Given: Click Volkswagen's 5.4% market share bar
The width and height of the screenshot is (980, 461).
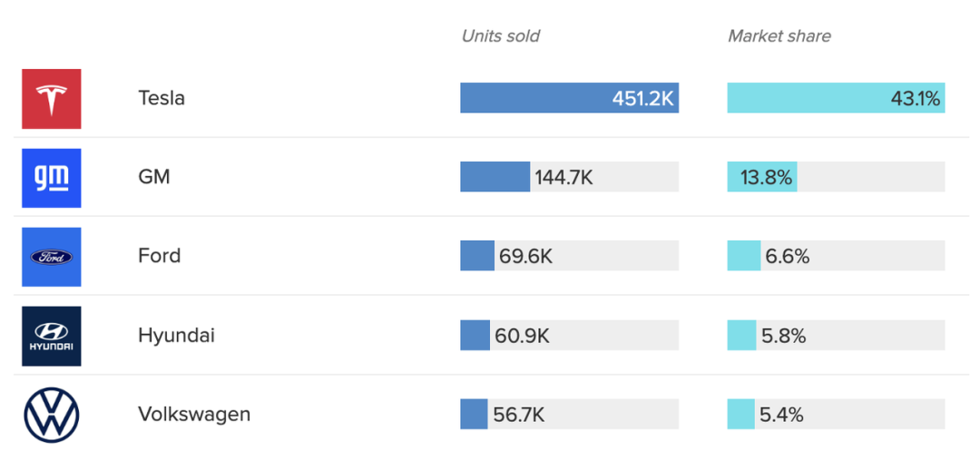Looking at the screenshot, I should [740, 415].
